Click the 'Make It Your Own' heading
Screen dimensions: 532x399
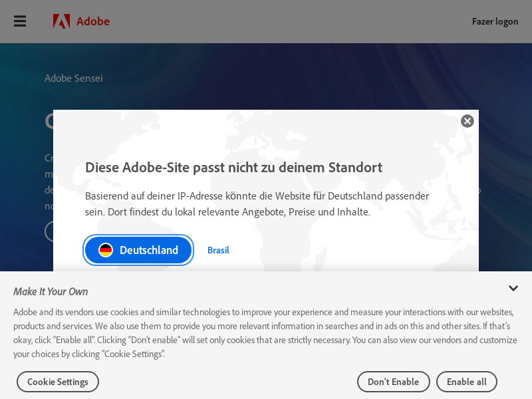pos(51,292)
